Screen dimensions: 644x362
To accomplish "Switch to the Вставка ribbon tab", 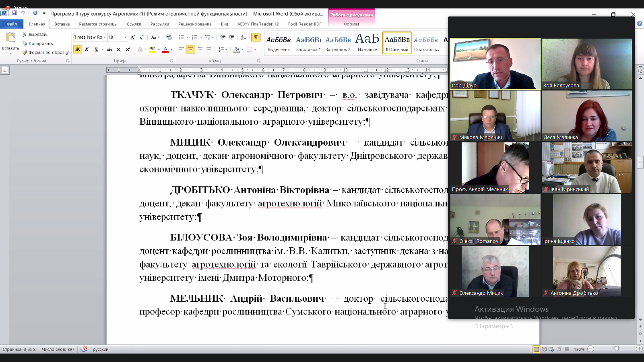I will [62, 24].
